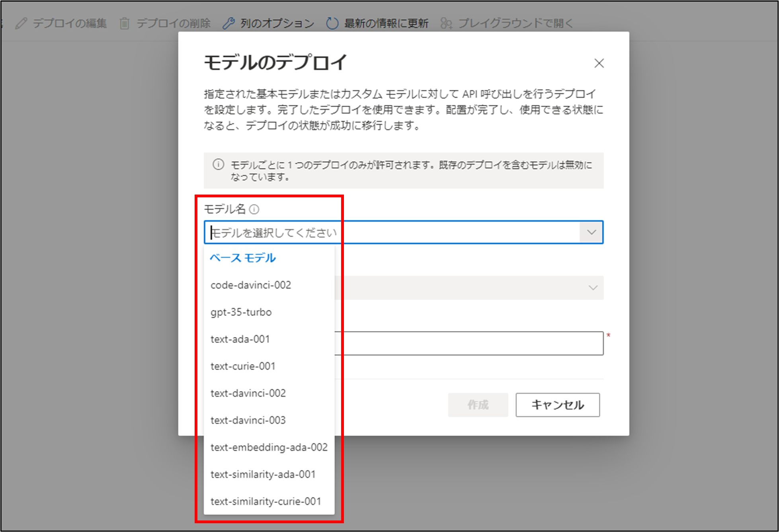Image resolution: width=779 pixels, height=532 pixels.
Task: Collapse the モデル名 dropdown chevron
Action: (x=591, y=232)
